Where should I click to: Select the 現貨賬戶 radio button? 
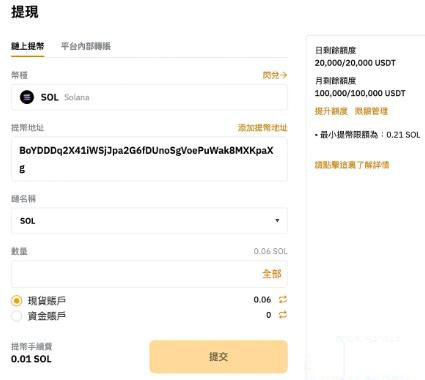click(16, 300)
